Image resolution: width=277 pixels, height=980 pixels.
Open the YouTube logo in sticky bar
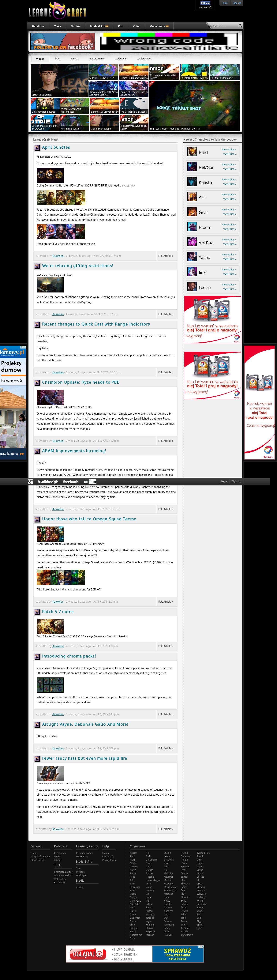[90, 482]
